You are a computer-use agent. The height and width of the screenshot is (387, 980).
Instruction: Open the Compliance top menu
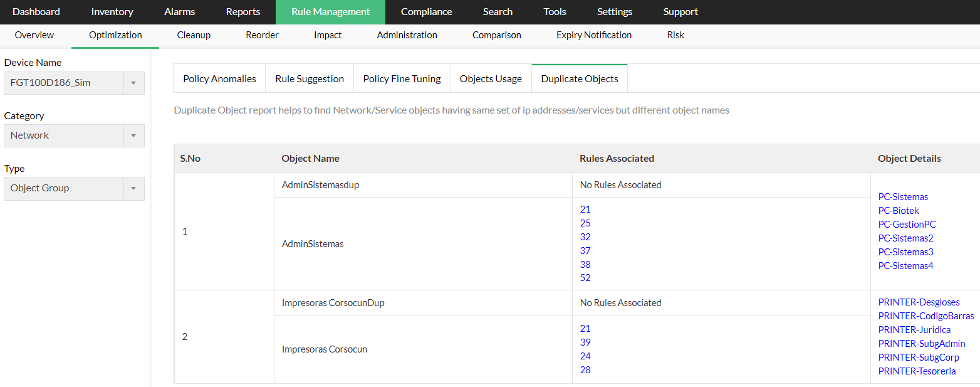(426, 12)
